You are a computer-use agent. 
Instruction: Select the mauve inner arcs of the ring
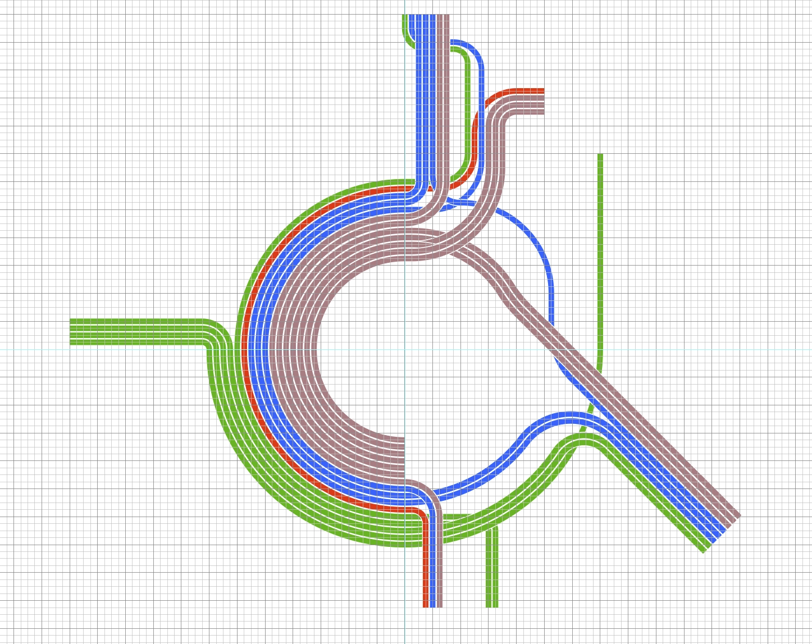(x=292, y=349)
